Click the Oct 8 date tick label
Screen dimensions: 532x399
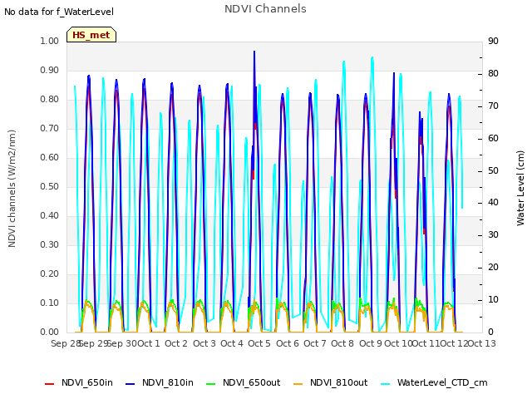[x=342, y=343]
